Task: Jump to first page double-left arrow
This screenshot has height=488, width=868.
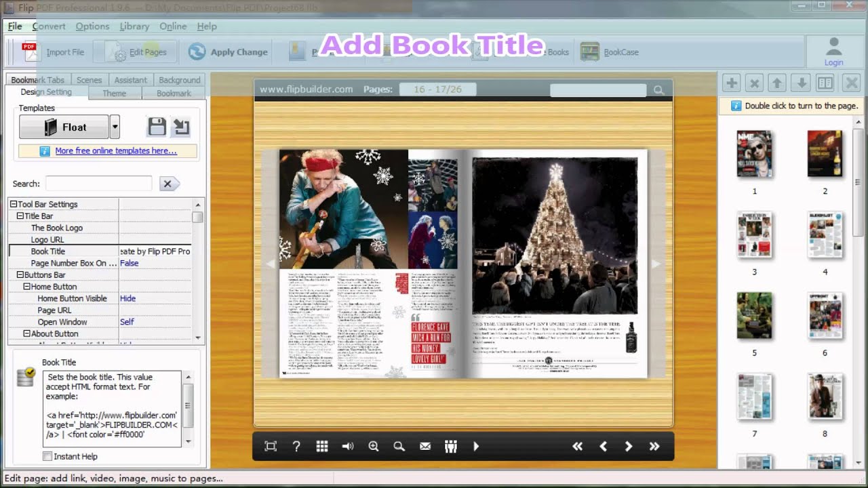Action: click(x=577, y=446)
